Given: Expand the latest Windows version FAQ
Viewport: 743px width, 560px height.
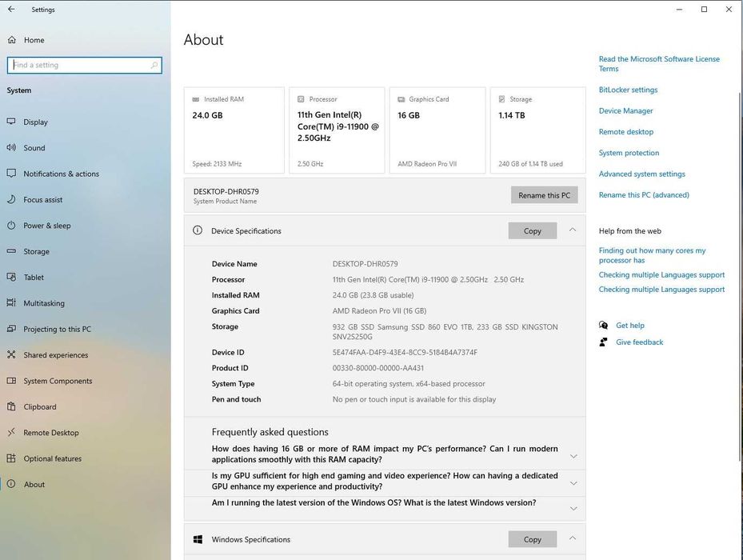Looking at the screenshot, I should (573, 508).
